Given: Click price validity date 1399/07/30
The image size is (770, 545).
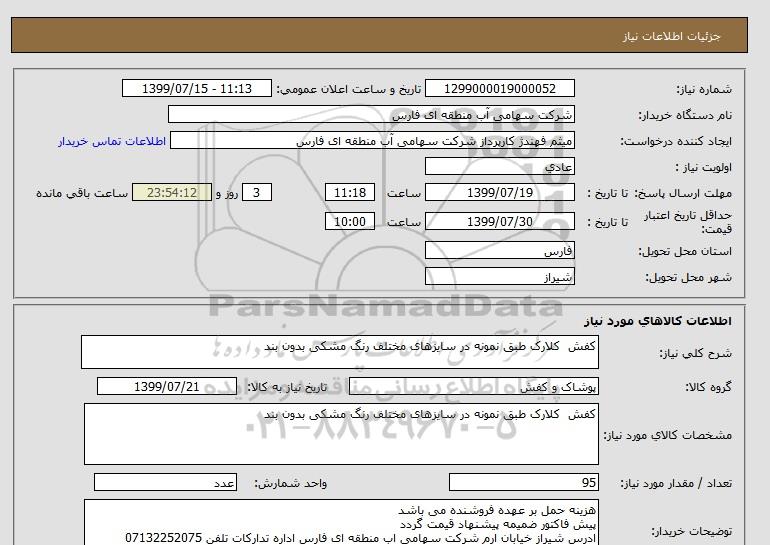Looking at the screenshot, I should click(x=499, y=221).
